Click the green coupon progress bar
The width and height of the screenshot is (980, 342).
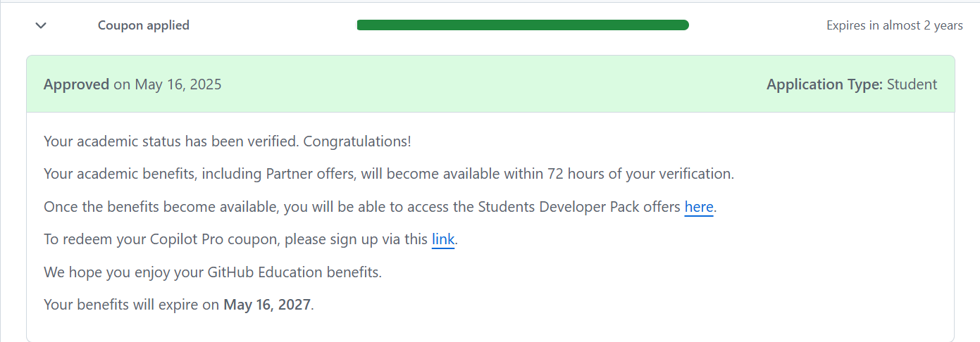[x=523, y=25]
